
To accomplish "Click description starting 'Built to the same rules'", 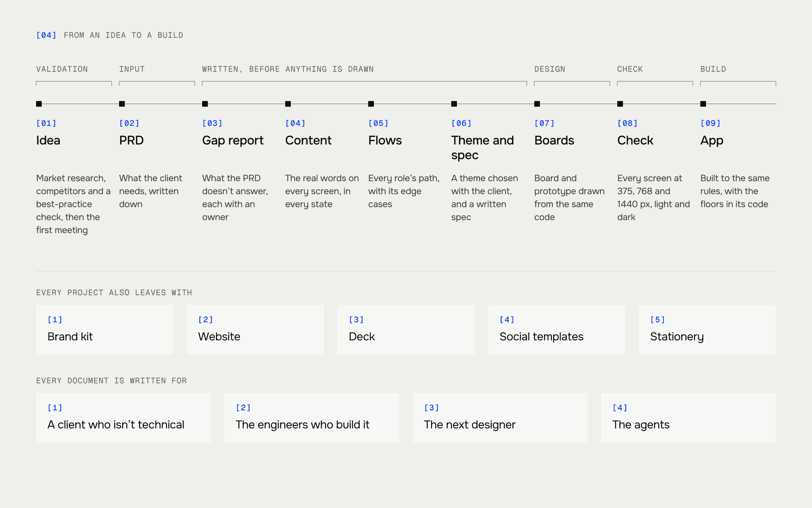I will pos(735,191).
